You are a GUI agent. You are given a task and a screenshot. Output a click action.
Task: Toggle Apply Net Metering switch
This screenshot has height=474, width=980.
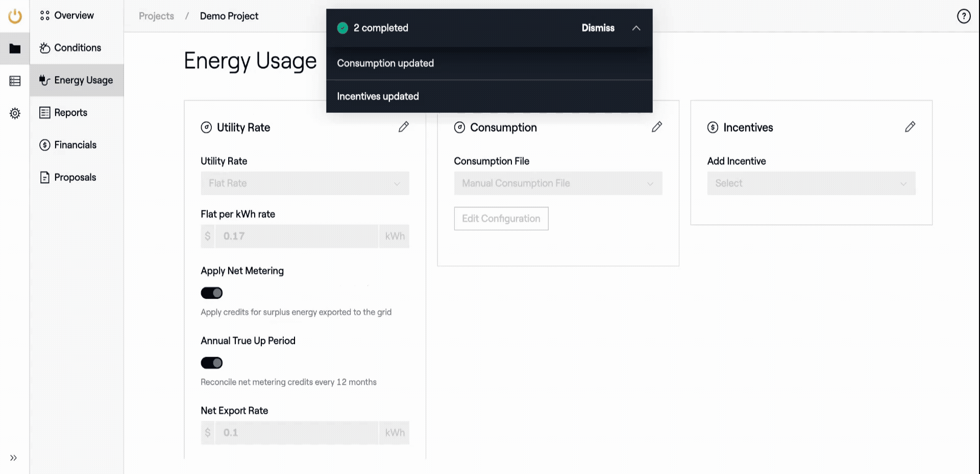click(212, 293)
